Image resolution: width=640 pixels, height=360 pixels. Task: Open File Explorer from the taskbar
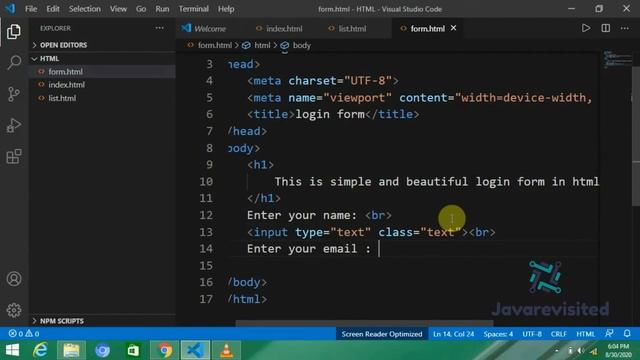click(x=71, y=350)
